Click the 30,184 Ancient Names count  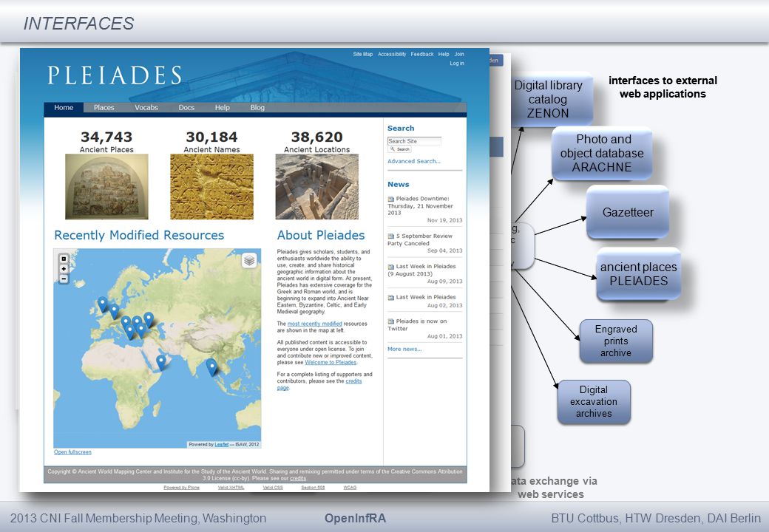click(212, 137)
